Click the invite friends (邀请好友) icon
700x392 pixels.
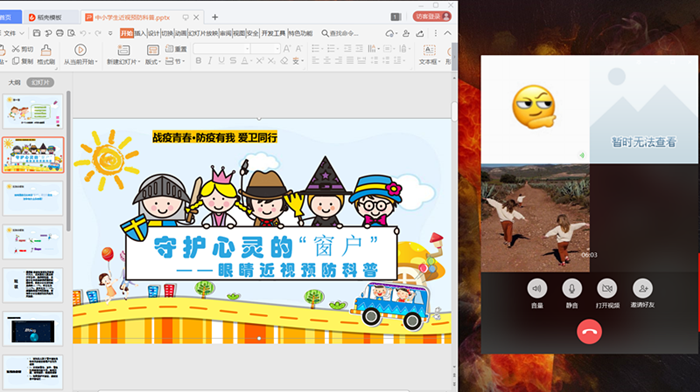(642, 288)
